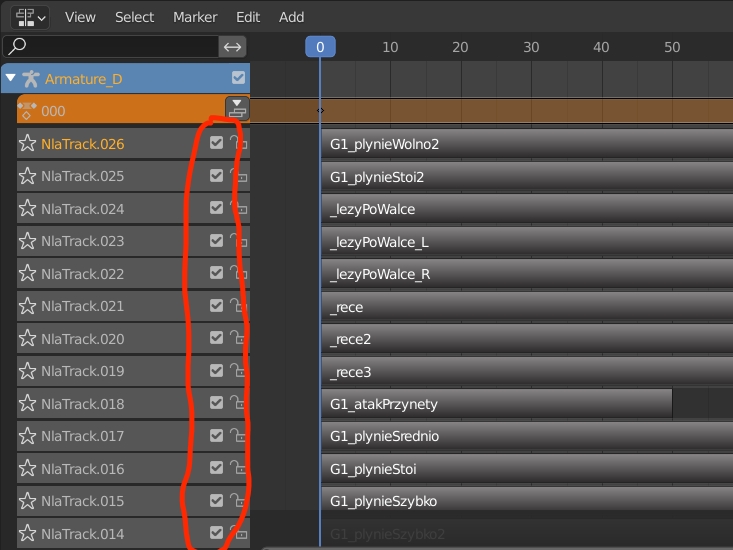Select the G1_plynieWolno2 strip
Viewport: 733px width, 550px height.
click(x=527, y=144)
